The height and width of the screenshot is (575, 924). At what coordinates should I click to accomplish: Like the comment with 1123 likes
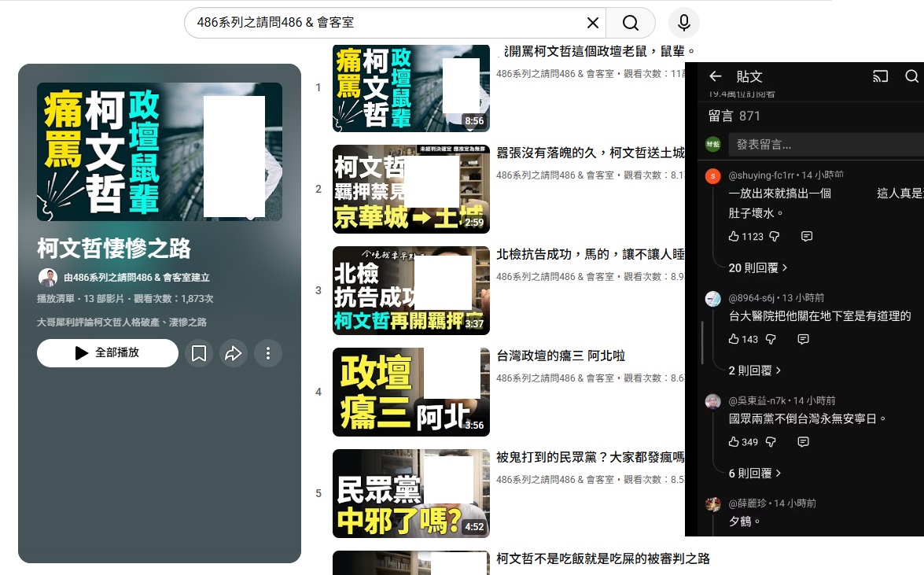point(734,237)
